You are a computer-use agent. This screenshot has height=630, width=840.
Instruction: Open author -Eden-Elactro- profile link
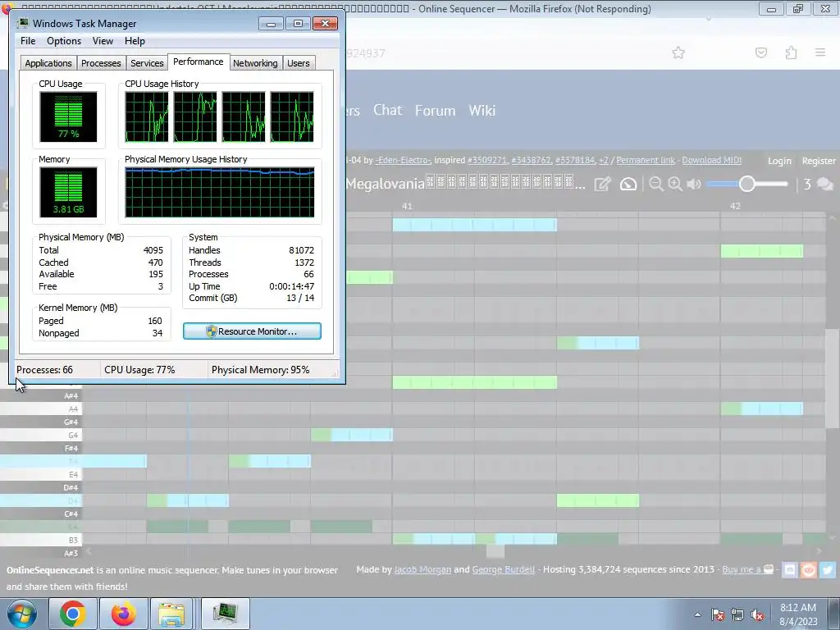pos(403,160)
